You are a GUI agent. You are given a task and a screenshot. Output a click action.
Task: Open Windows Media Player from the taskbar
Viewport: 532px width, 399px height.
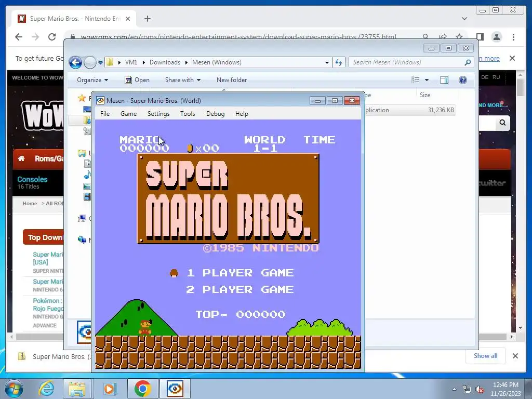pyautogui.click(x=109, y=389)
